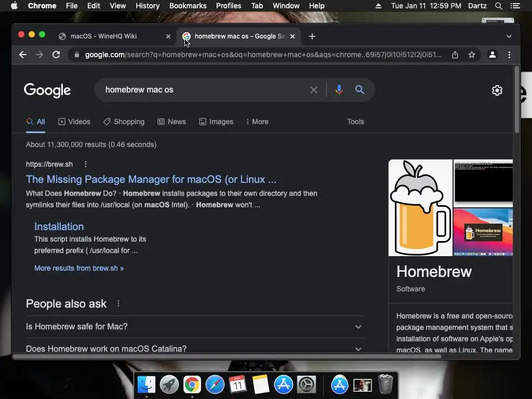This screenshot has width=532, height=399.
Task: Open Spotlight search in menu bar
Action: [498, 6]
